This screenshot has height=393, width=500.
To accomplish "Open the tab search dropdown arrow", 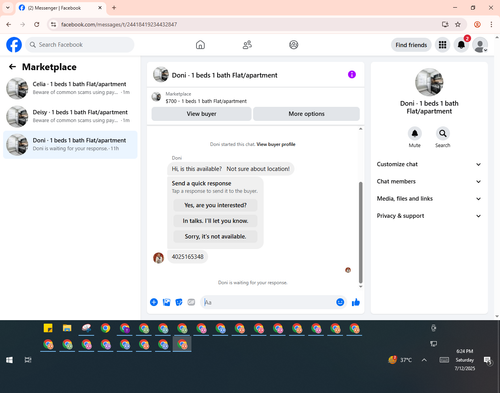I will pos(8,8).
